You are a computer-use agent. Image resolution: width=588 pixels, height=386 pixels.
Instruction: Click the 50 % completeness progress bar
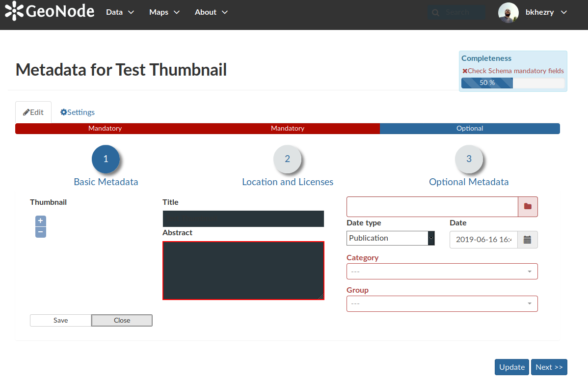pos(513,83)
